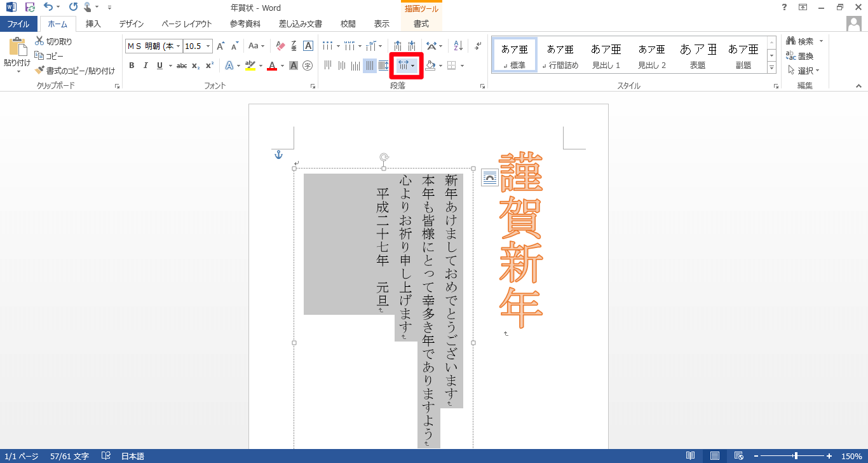Open the ファイル tab
Image resolution: width=868 pixels, height=463 pixels.
(18, 24)
